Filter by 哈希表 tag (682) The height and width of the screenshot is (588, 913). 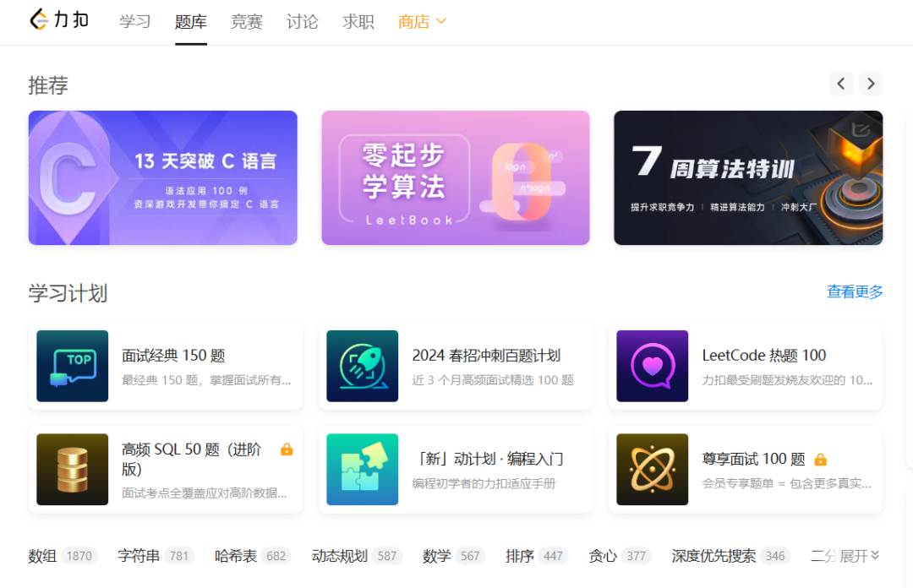coord(253,556)
